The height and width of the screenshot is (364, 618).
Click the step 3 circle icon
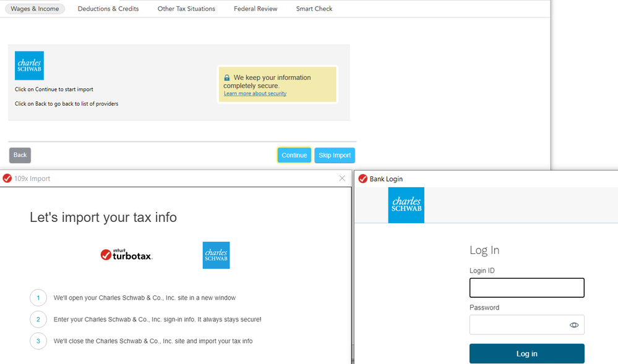point(38,341)
